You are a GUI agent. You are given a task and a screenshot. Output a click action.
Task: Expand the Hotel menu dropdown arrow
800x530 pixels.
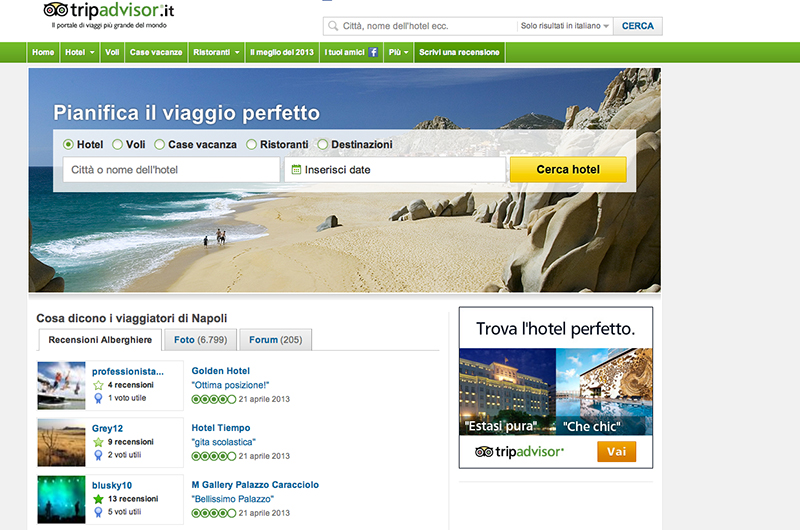tap(92, 53)
